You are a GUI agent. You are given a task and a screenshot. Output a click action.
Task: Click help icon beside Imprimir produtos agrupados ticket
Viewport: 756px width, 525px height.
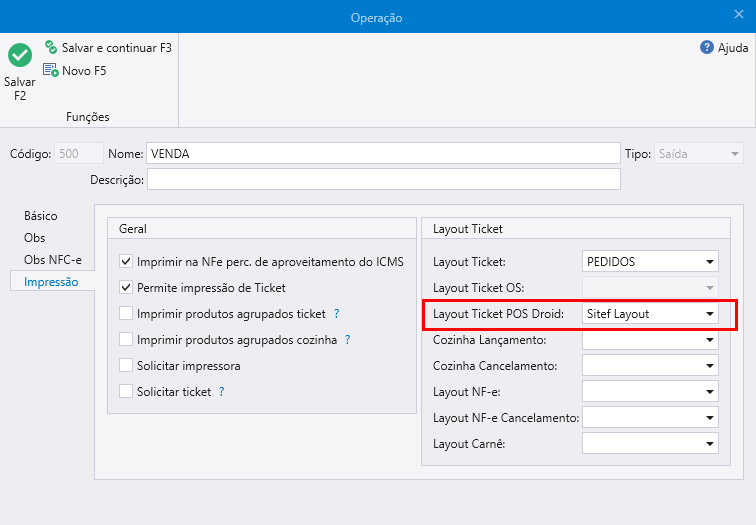click(x=336, y=314)
